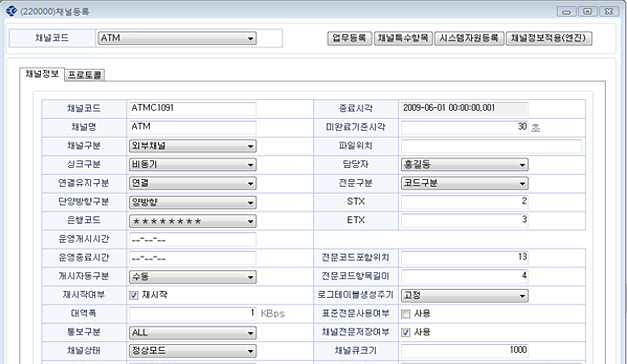Screen dimensions: 627x364
Task: Open the 통보구분 dropdown showing ALL
Action: point(192,332)
